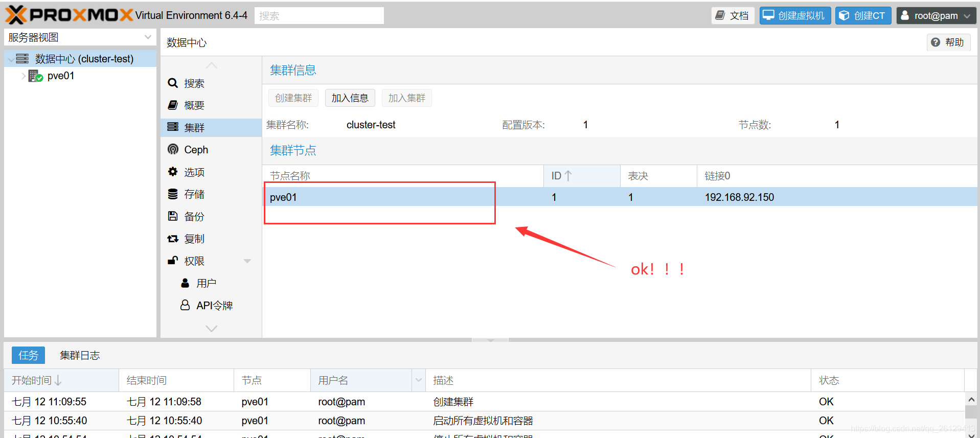
Task: Click the Backup floppy disk icon
Action: coord(173,216)
